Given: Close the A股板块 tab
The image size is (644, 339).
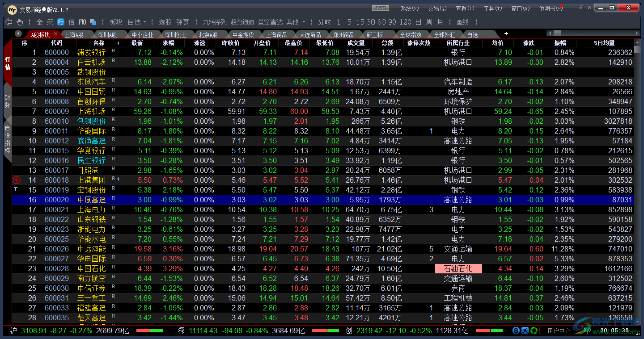Looking at the screenshot, I should click(x=56, y=34).
